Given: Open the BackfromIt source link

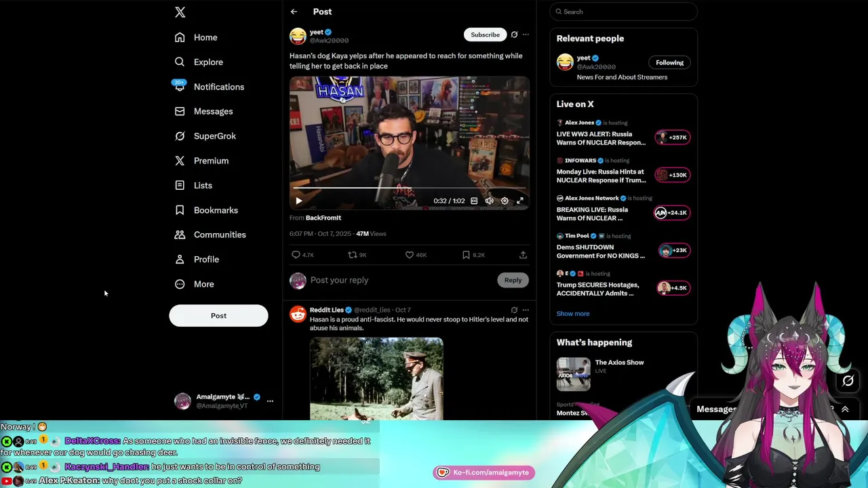Looking at the screenshot, I should pos(323,218).
